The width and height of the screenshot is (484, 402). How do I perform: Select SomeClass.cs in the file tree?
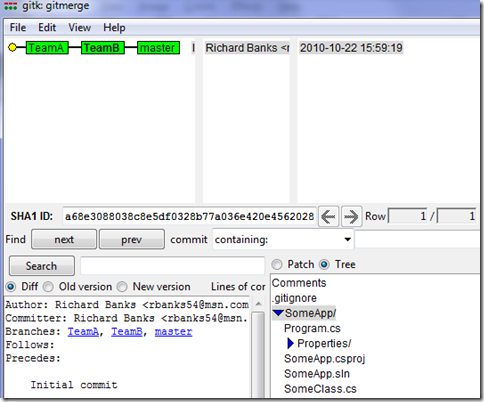pyautogui.click(x=320, y=389)
